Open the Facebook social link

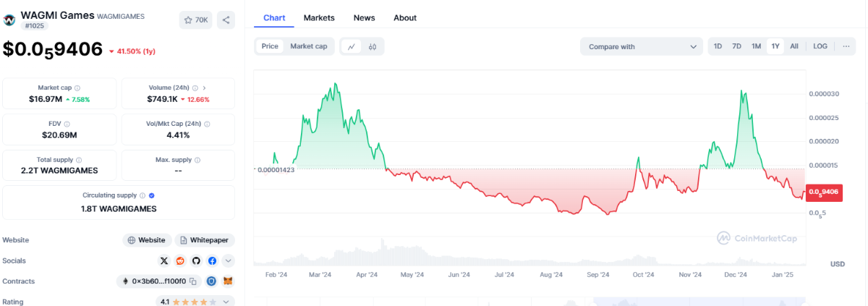pos(212,260)
